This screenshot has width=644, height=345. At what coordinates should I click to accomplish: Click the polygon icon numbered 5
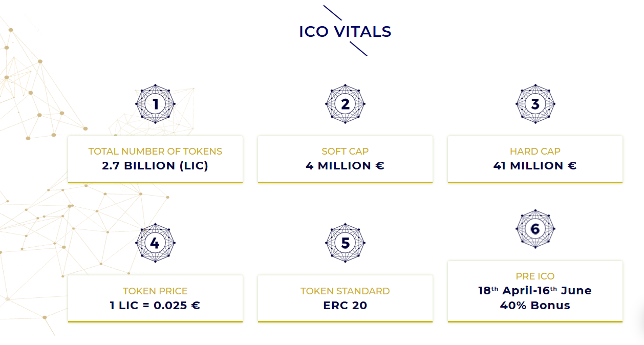point(345,243)
